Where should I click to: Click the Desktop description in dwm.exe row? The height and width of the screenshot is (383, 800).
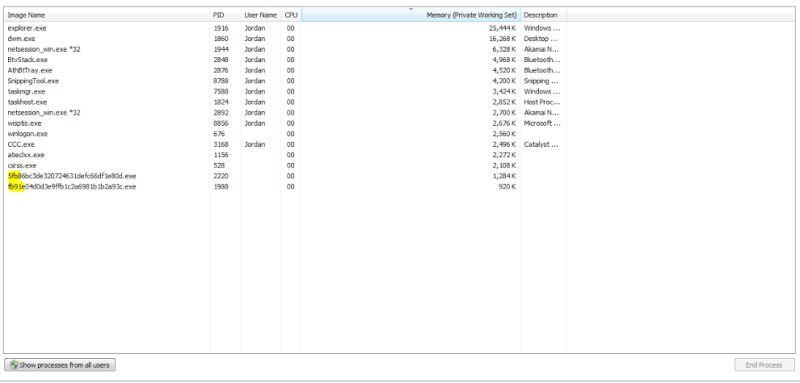(541, 39)
